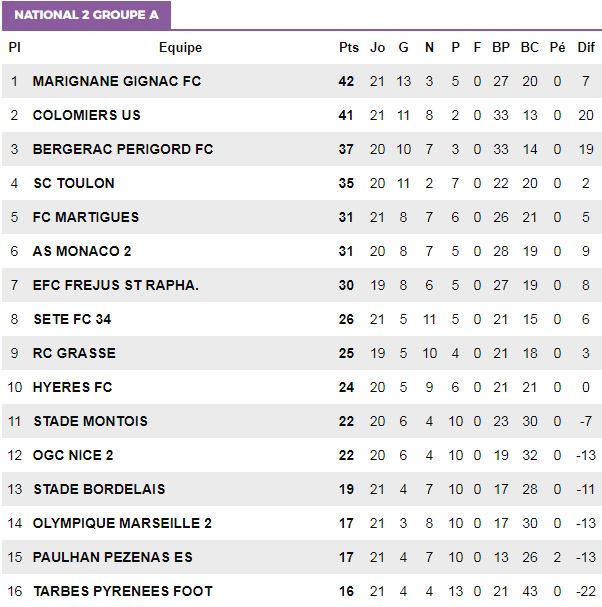Open the FC Martigues team entry
This screenshot has width=602, height=607.
pos(86,217)
